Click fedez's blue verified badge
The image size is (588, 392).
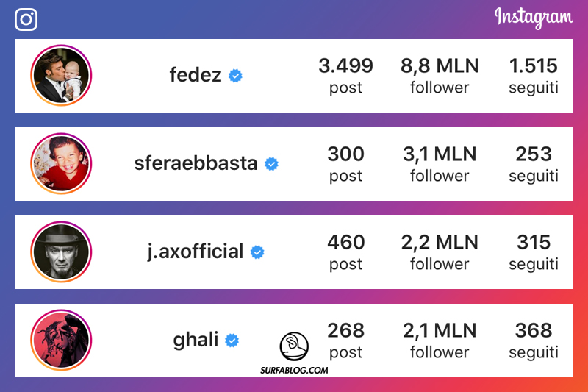click(x=235, y=75)
